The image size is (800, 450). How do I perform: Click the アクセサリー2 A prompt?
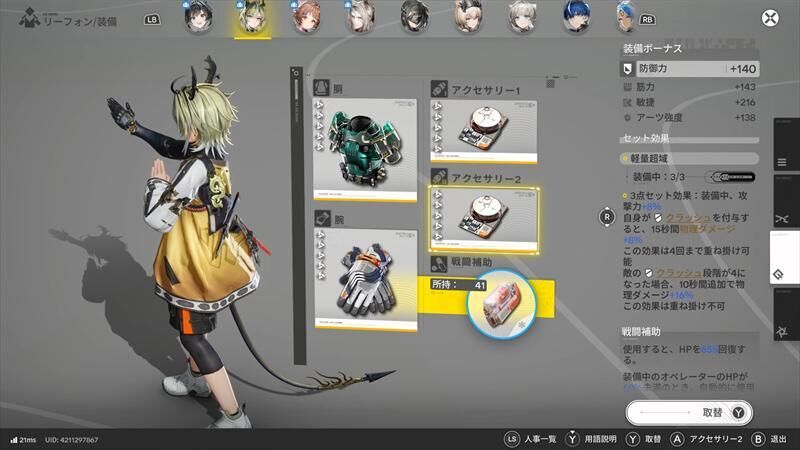tap(706, 439)
